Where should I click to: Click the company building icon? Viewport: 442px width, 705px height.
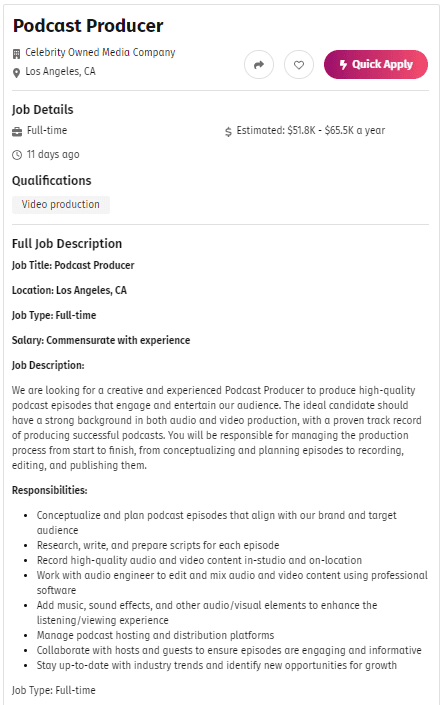tap(16, 54)
